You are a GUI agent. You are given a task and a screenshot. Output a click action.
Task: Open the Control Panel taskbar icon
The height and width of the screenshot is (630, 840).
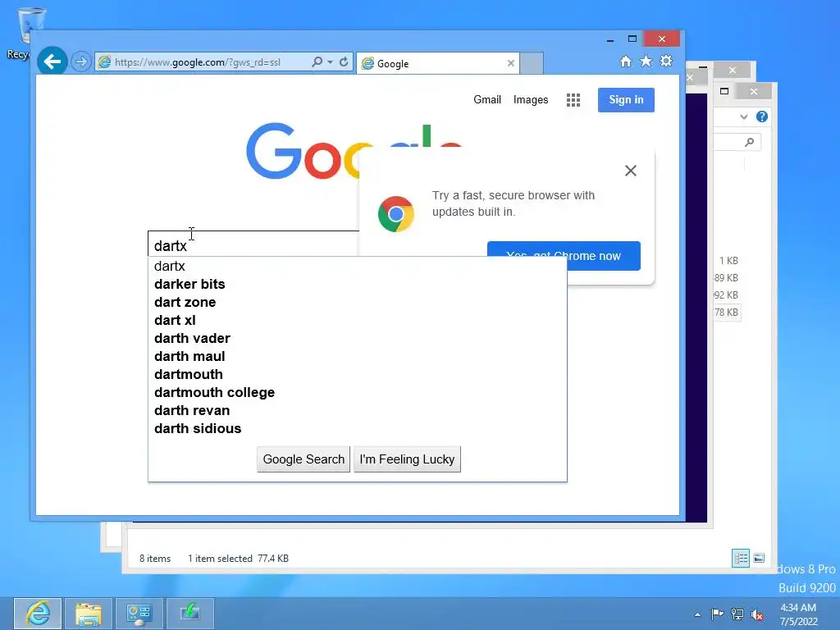click(139, 614)
